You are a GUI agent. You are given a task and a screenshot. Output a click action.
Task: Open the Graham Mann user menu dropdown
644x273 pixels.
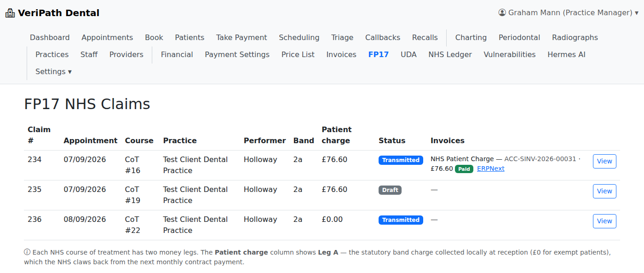[569, 12]
